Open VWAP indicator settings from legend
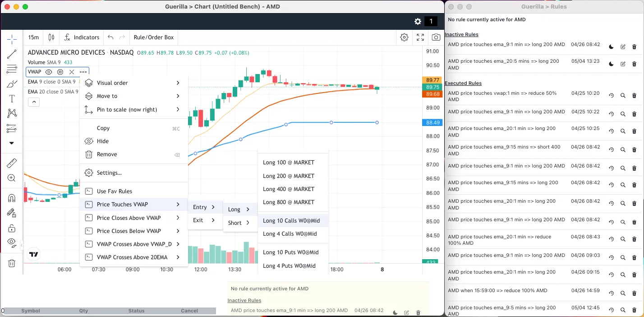Image resolution: width=644 pixels, height=317 pixels. pos(60,72)
